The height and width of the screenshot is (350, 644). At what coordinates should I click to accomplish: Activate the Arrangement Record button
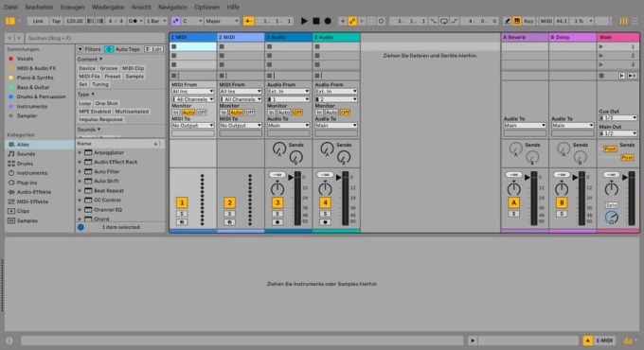[x=328, y=21]
